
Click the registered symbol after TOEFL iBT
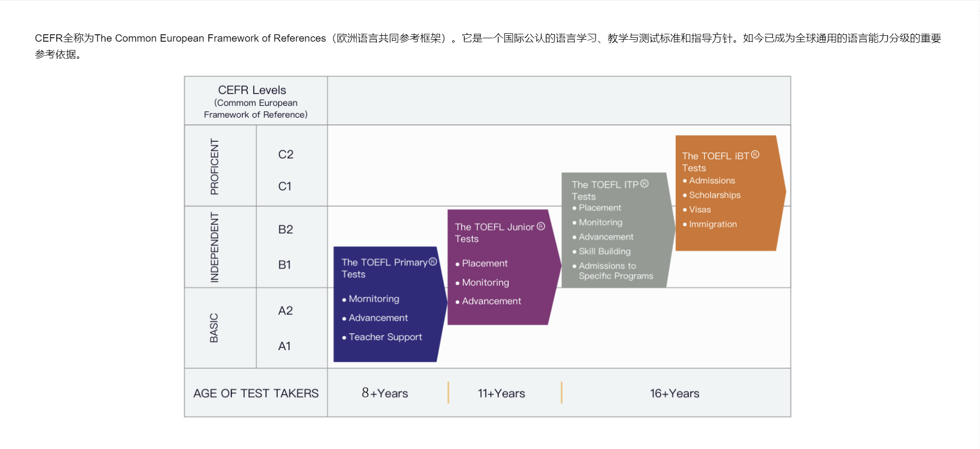click(755, 155)
